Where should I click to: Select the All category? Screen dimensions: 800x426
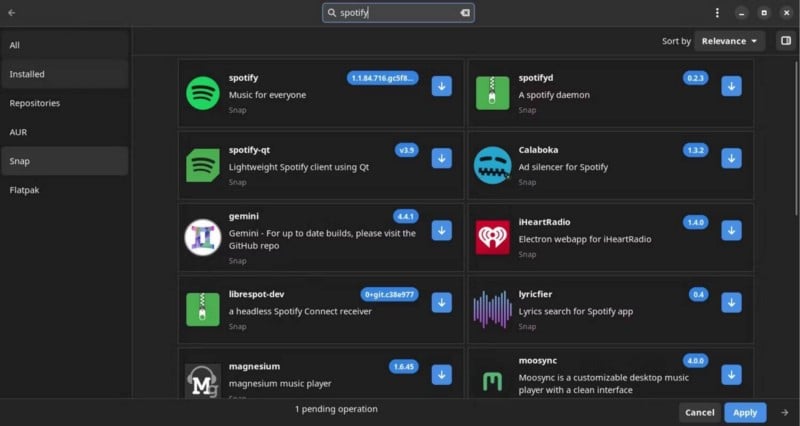[65, 45]
